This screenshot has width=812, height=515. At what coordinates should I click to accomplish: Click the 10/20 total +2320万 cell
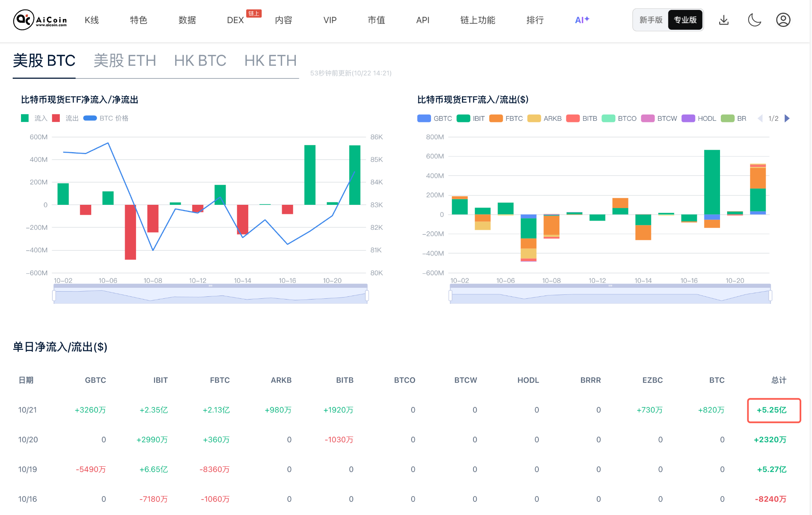[x=770, y=440]
